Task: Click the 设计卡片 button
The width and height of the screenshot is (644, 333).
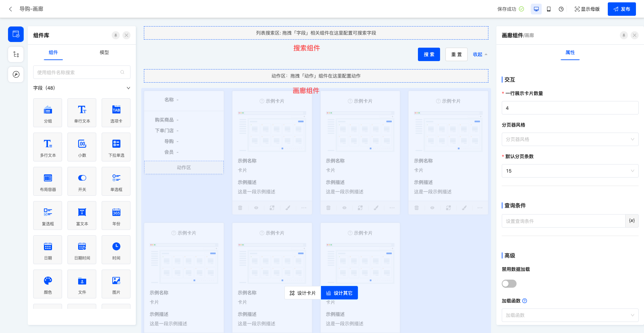Action: [303, 293]
